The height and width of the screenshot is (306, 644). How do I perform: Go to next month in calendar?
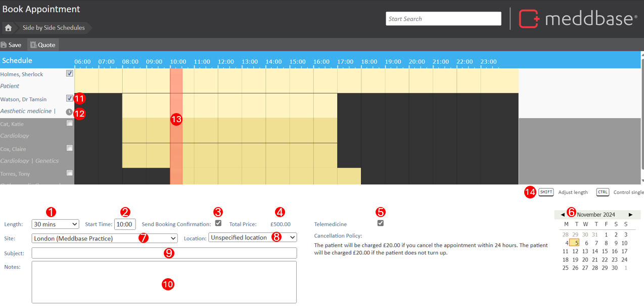[x=630, y=215]
